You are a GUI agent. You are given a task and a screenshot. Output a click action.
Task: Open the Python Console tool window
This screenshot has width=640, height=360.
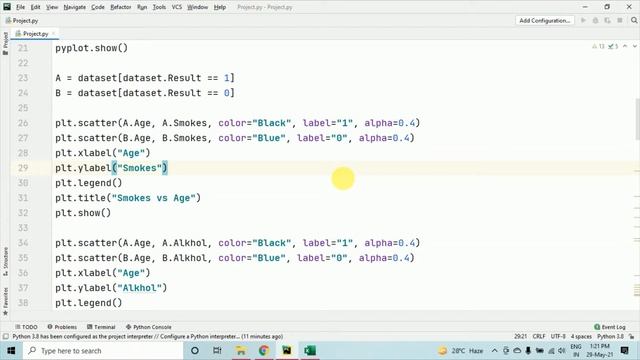149,327
